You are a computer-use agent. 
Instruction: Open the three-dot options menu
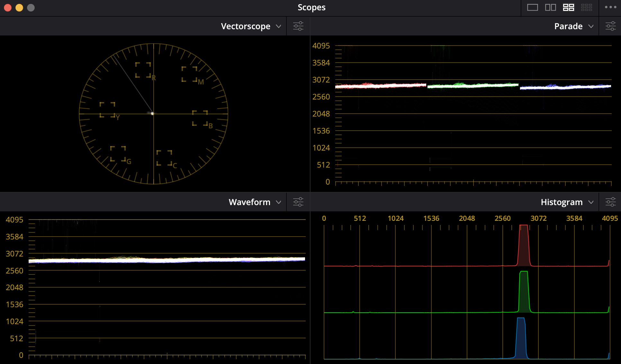point(610,7)
